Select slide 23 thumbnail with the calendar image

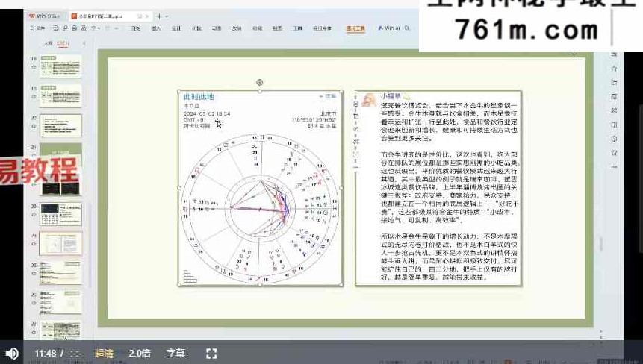tap(60, 214)
